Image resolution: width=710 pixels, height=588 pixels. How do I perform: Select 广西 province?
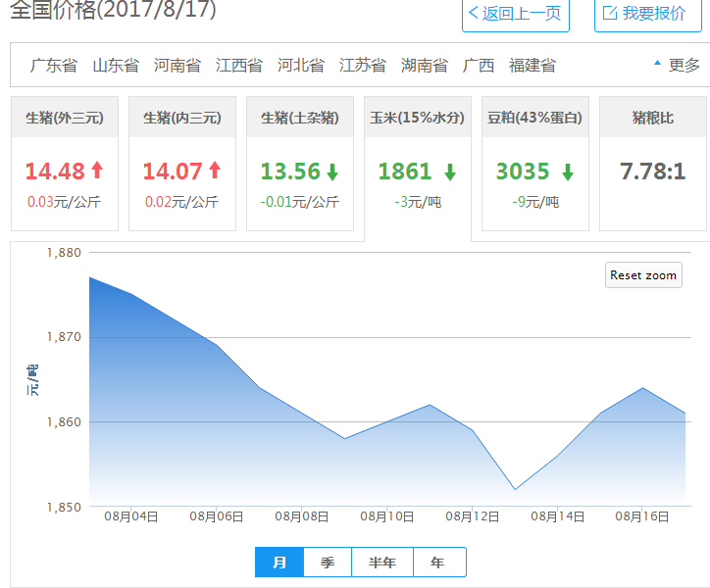479,66
